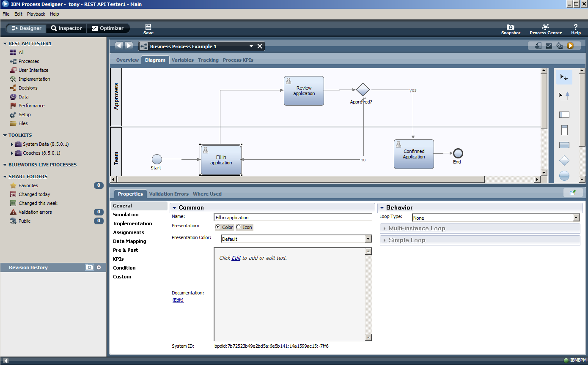588x365 pixels.
Task: Select the Color presentation radio button
Action: coord(218,227)
